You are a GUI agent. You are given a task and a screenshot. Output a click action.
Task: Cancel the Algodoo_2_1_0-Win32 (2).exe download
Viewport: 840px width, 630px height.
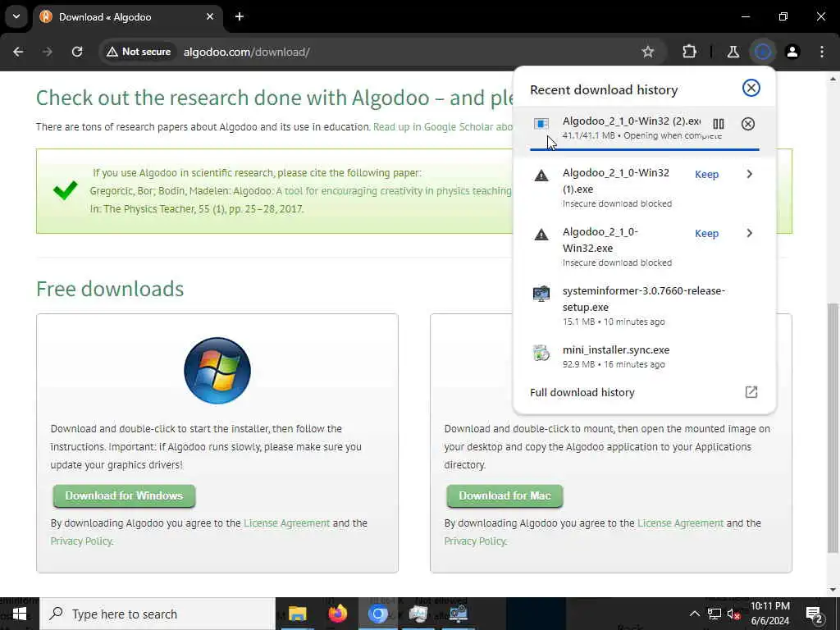748,124
